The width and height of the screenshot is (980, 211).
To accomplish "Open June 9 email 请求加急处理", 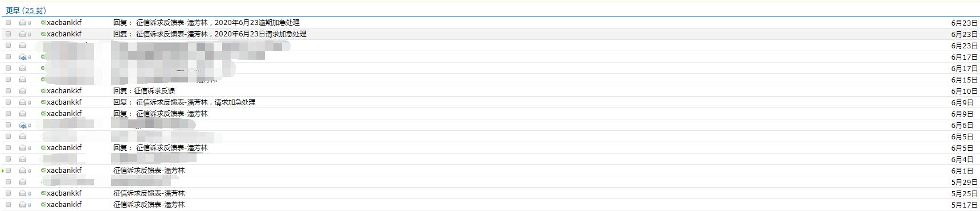I will (x=184, y=102).
